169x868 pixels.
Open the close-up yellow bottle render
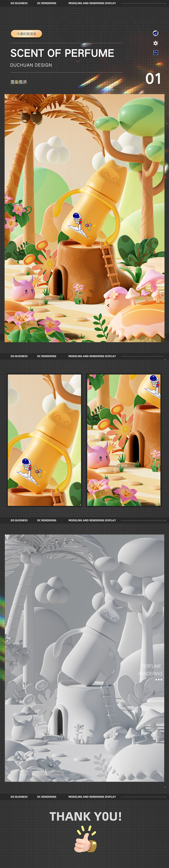click(44, 440)
